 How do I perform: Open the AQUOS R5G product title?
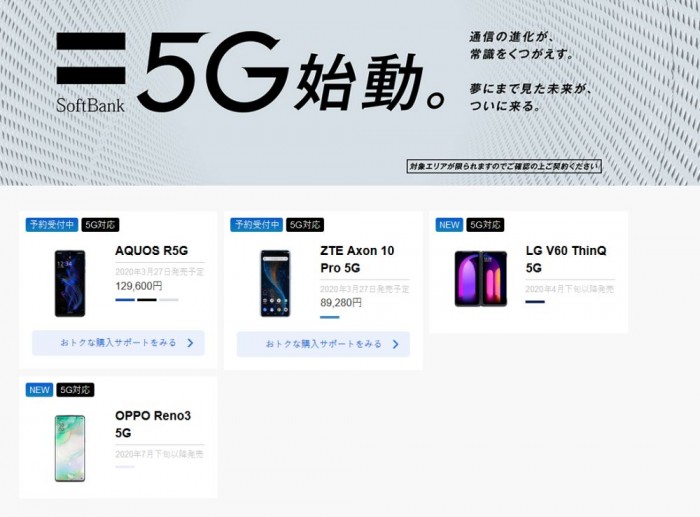coord(152,251)
